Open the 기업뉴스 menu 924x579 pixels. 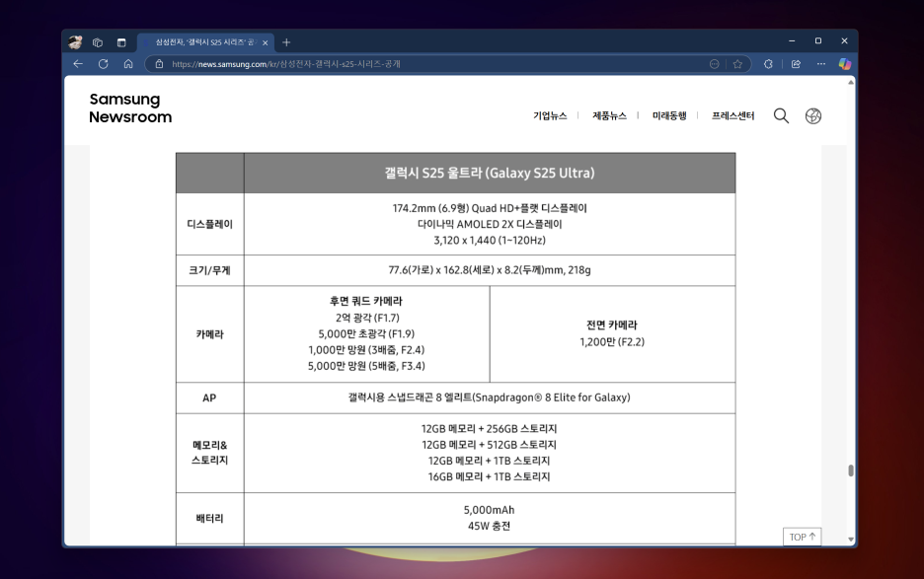550,115
